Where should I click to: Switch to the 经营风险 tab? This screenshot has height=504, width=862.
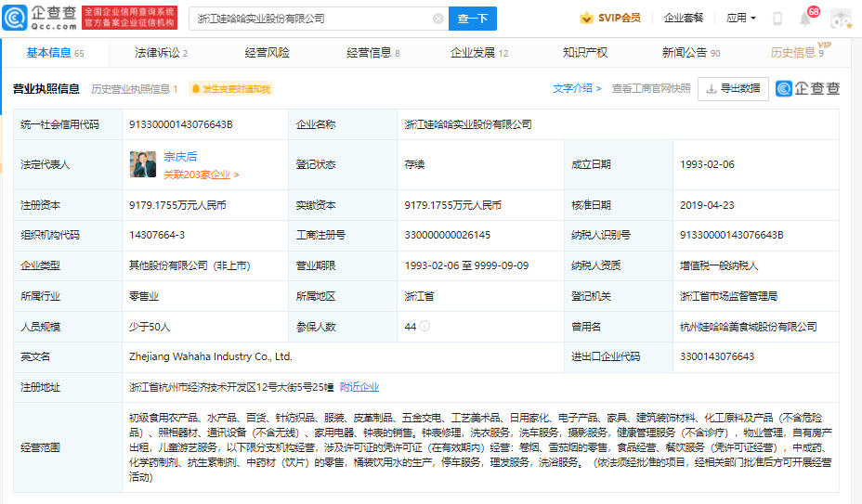(x=268, y=53)
